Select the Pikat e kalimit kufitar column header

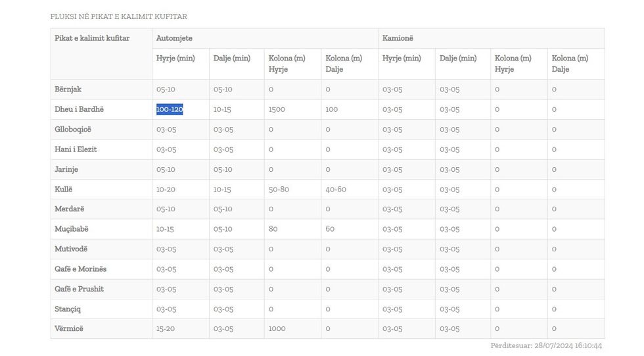coord(92,38)
